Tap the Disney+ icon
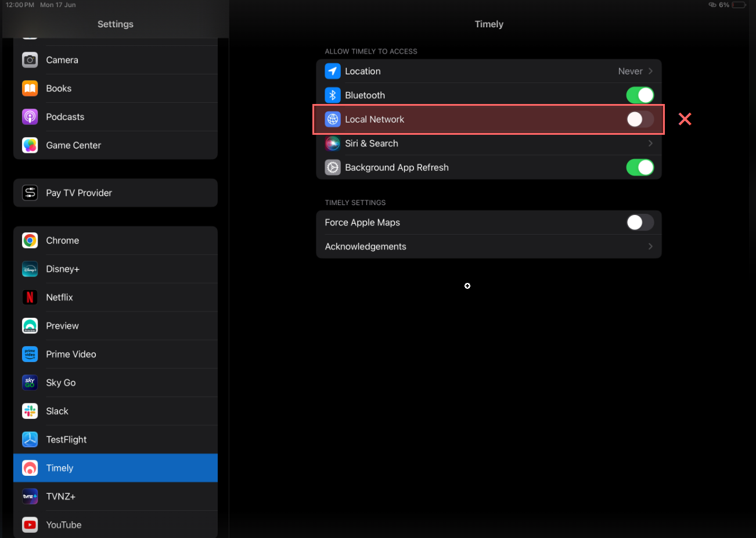Viewport: 756px width, 538px height. (x=30, y=269)
